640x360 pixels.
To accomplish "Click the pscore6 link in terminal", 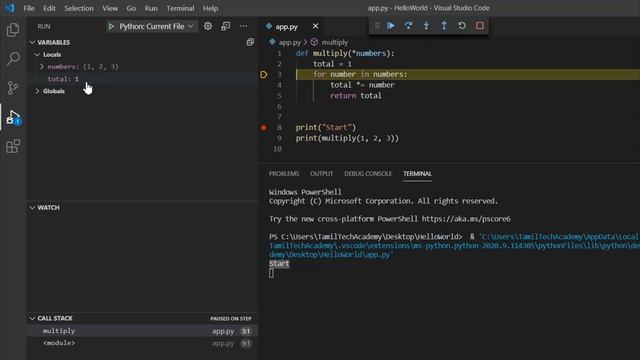I will 466,219.
